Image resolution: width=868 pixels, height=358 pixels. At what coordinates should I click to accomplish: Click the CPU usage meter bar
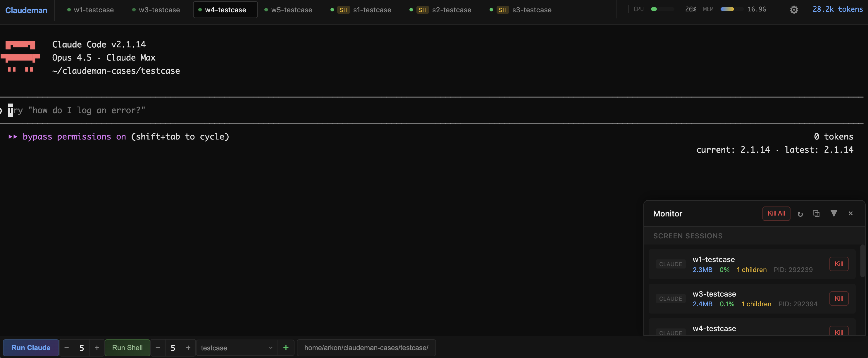[x=662, y=9]
